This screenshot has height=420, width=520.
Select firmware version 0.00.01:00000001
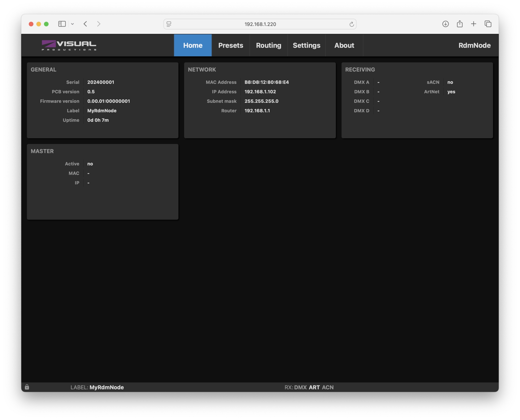click(x=109, y=101)
